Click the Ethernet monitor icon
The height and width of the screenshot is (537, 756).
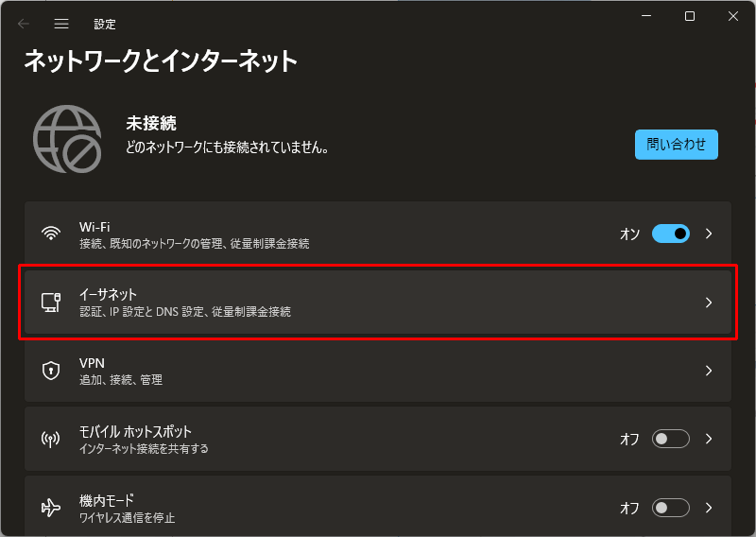51,302
